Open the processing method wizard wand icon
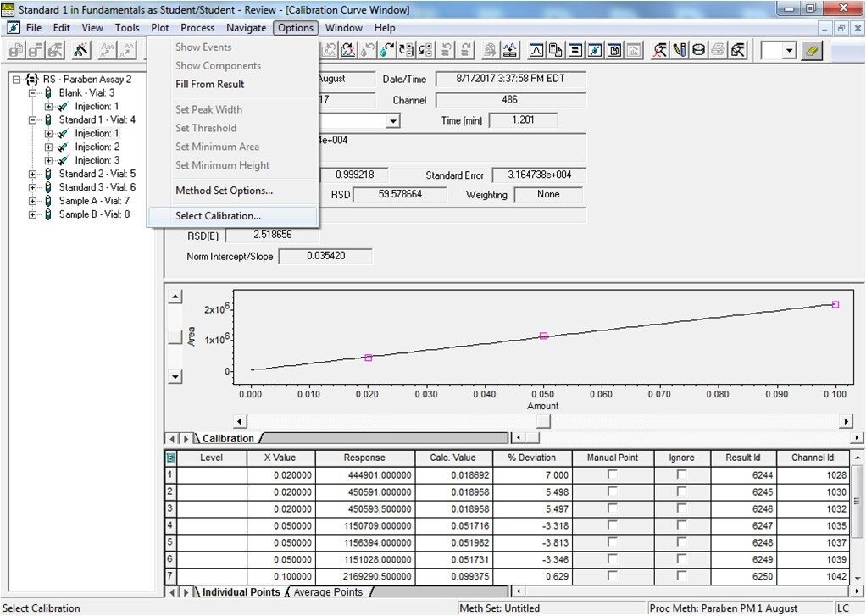 click(81, 50)
